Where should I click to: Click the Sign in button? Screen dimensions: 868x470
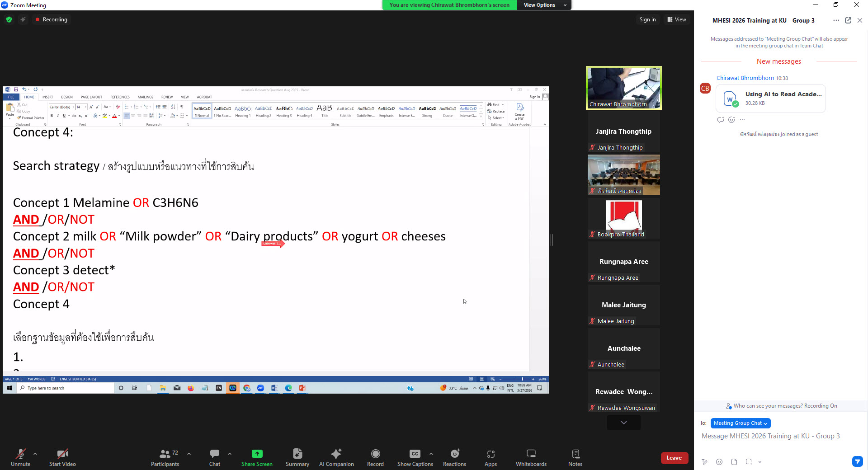click(647, 19)
